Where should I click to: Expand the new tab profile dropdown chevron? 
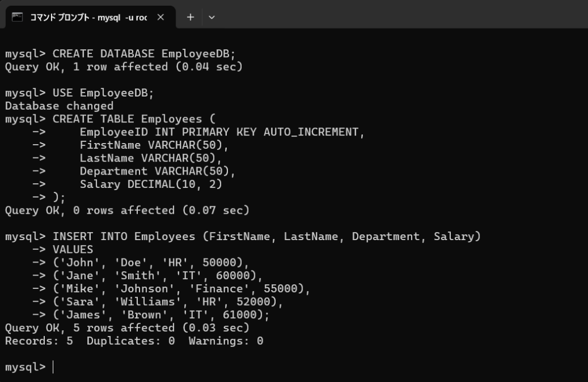[211, 17]
